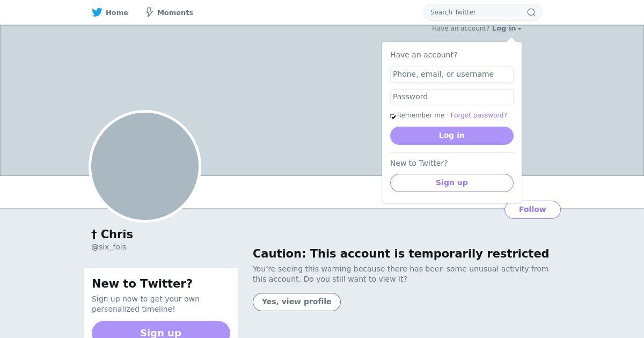The height and width of the screenshot is (338, 644).
Task: Collapse the Log in dropdown caret
Action: [519, 29]
